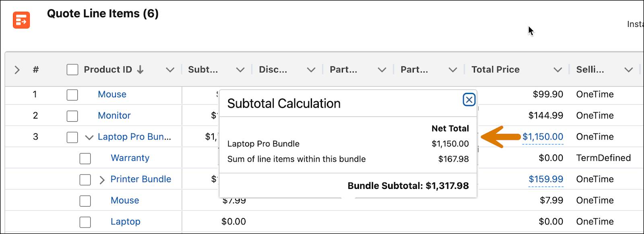644x234 pixels.
Task: Click the Total Price column header
Action: coord(495,70)
